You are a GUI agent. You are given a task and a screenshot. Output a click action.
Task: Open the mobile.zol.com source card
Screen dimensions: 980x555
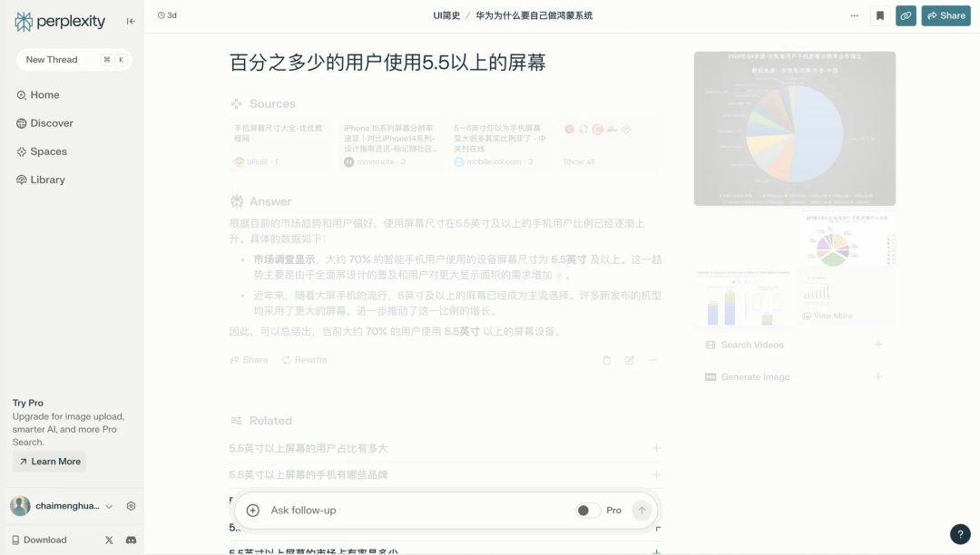point(501,145)
